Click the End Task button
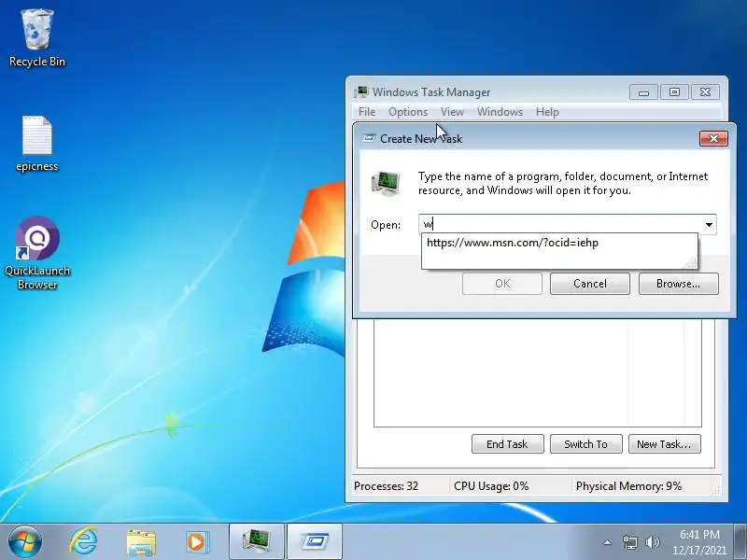 507,444
